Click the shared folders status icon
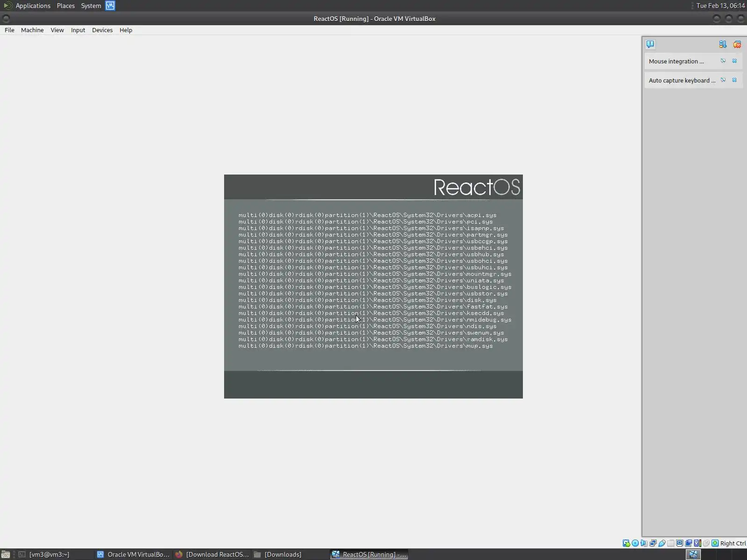Viewport: 747px width, 560px height. click(x=671, y=543)
